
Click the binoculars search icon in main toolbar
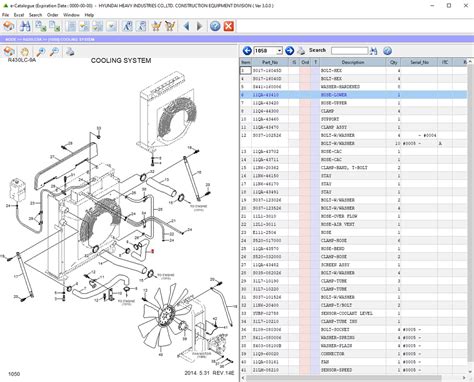coord(25,26)
